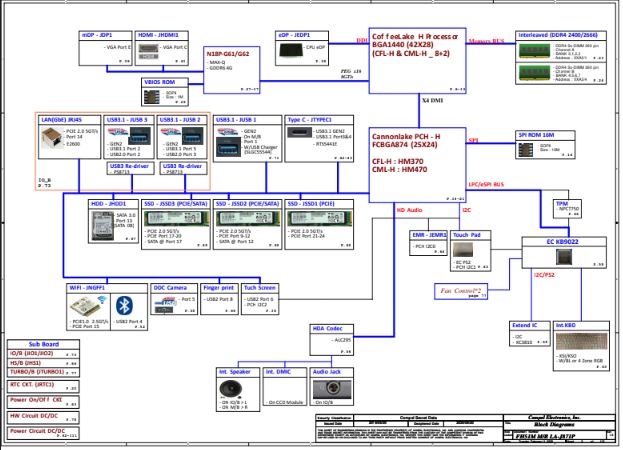Click the VBIOS ROM chip image
This screenshot has height=450, width=623.
[151, 97]
